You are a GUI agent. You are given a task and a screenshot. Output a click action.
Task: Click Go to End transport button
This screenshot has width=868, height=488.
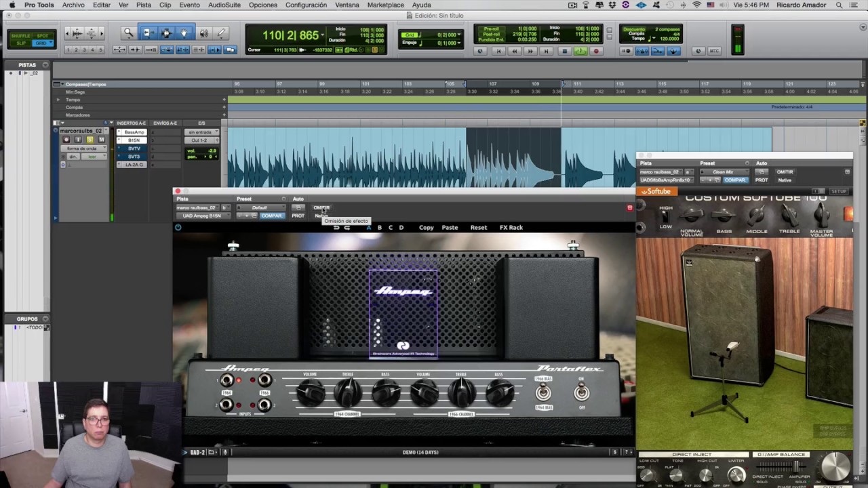[547, 51]
